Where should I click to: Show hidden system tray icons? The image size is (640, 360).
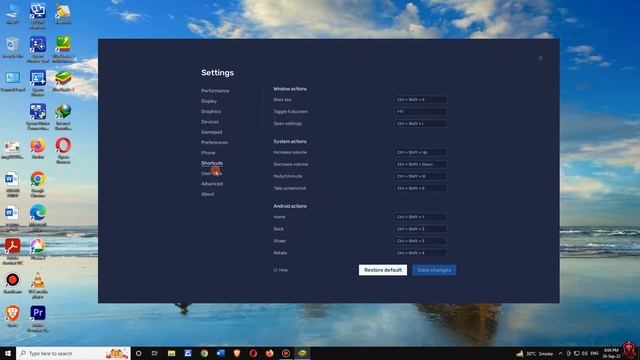coord(560,353)
